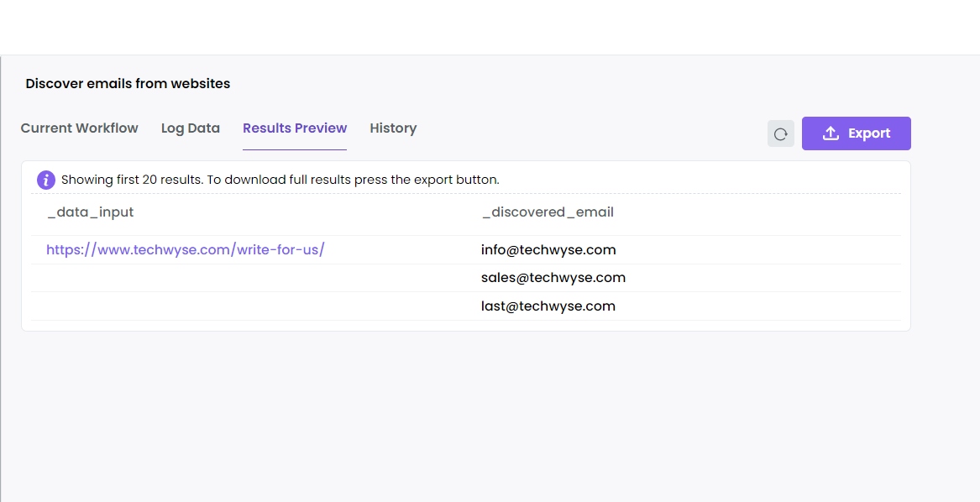
Task: Select the last@techwyse.com result cell
Action: [x=548, y=306]
